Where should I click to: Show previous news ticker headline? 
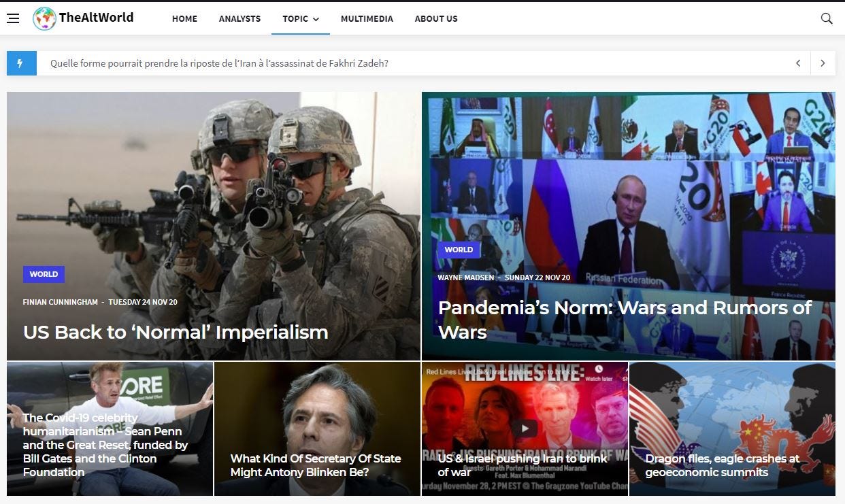(798, 63)
